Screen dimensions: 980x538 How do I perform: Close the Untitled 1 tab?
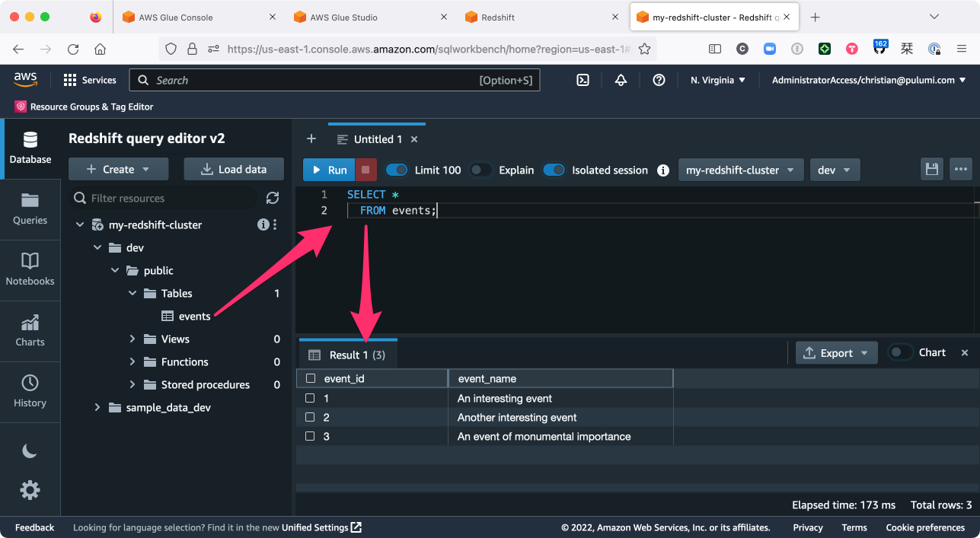pos(414,139)
